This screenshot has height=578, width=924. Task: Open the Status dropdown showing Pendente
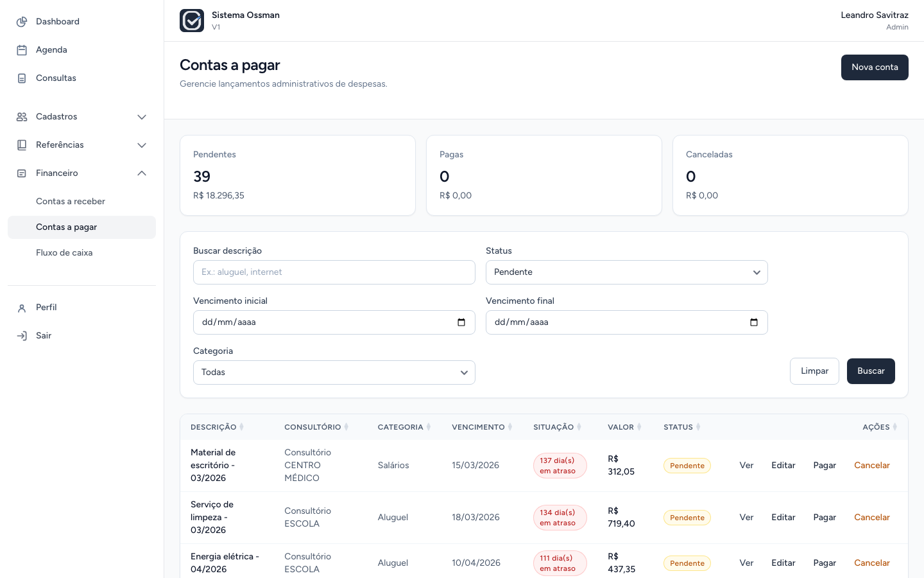click(x=626, y=272)
